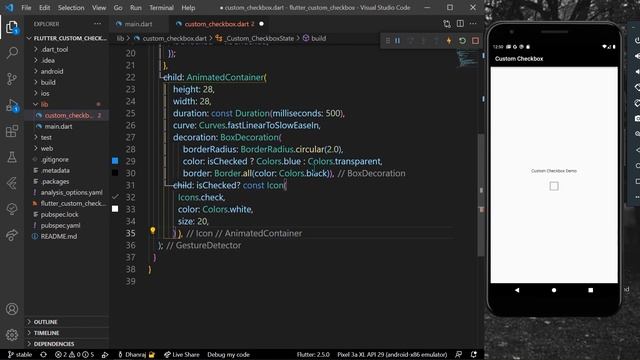Switch to the main.dart editor tab

click(139, 24)
